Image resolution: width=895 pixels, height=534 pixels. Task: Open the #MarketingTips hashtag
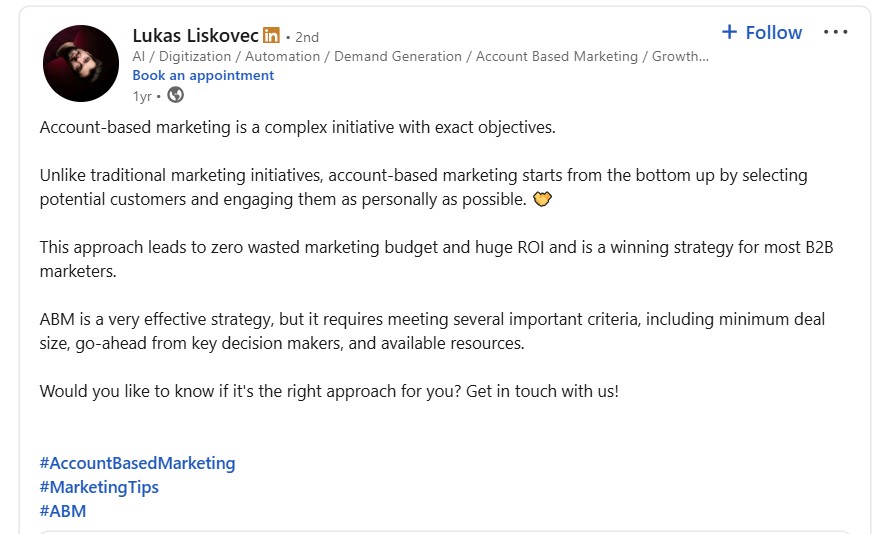pyautogui.click(x=99, y=487)
